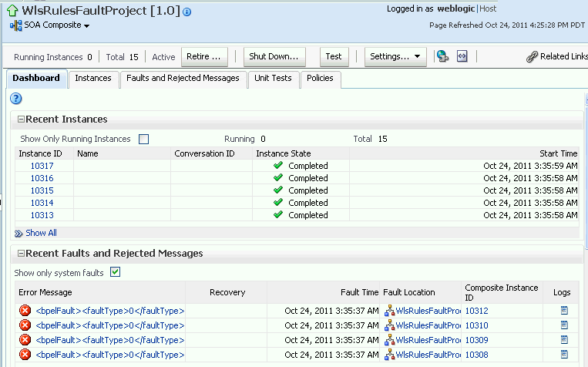View logs icon for instance 10312
Viewport: 588px width, 367px height.
coord(564,311)
